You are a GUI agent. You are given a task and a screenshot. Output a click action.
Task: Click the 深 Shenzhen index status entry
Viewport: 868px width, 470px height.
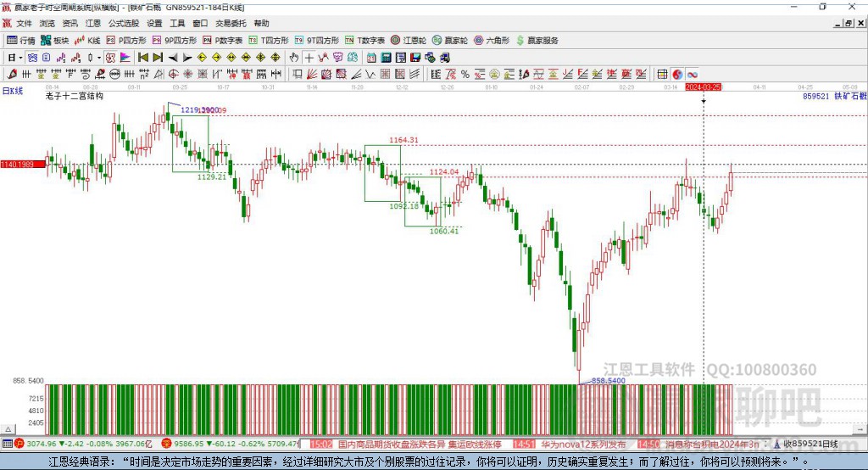point(230,444)
